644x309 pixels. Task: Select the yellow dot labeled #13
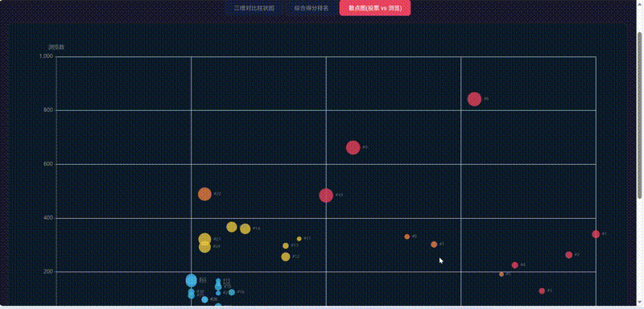point(286,245)
